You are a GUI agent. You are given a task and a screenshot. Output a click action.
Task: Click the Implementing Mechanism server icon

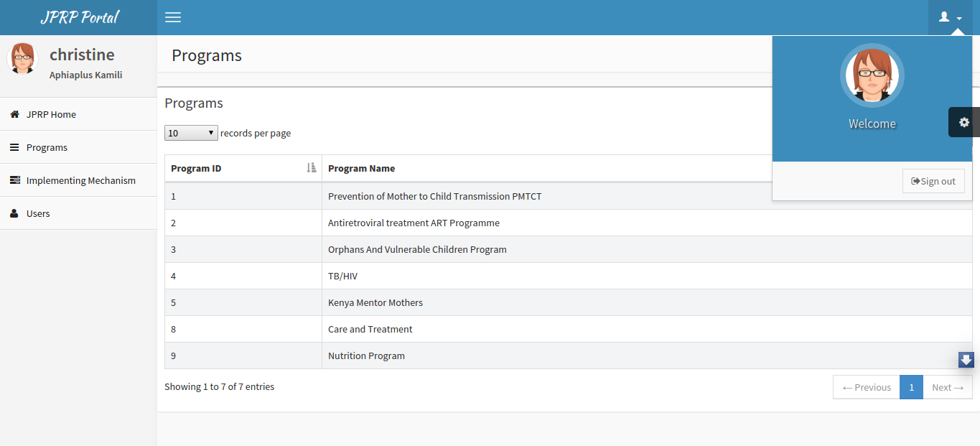tap(14, 180)
